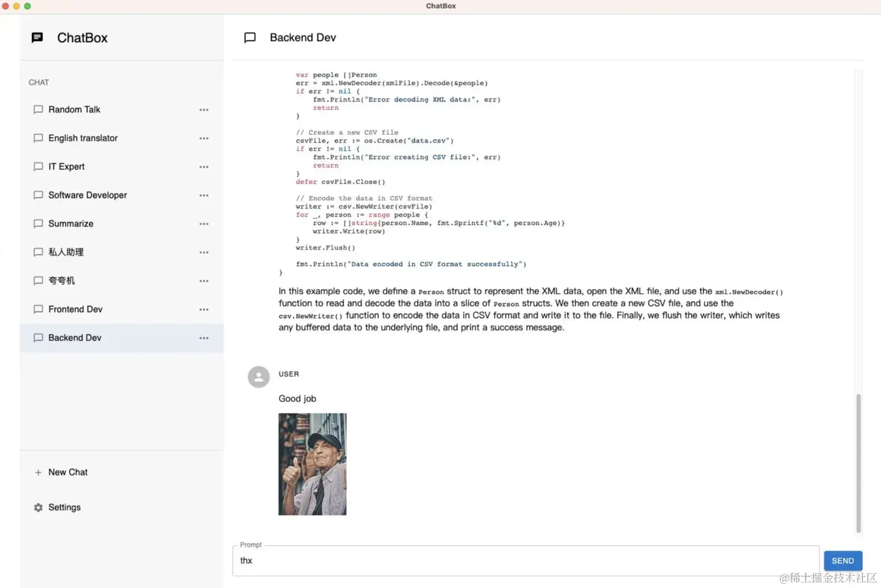Screen dimensions: 881x588
Task: Start a New Chat
Action: (121, 472)
